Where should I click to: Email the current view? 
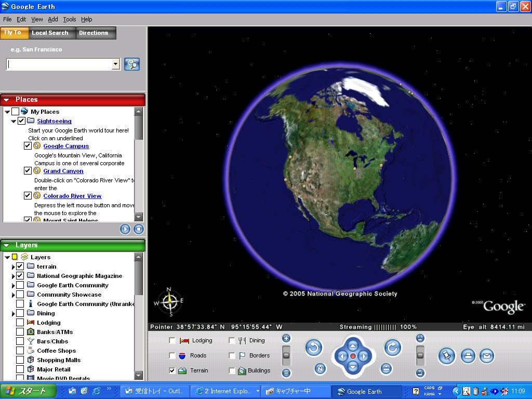point(487,356)
